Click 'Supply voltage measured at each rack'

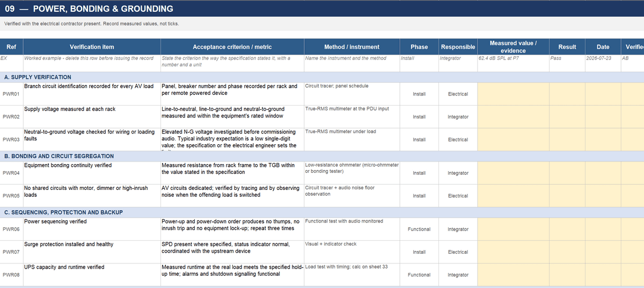(x=92, y=116)
